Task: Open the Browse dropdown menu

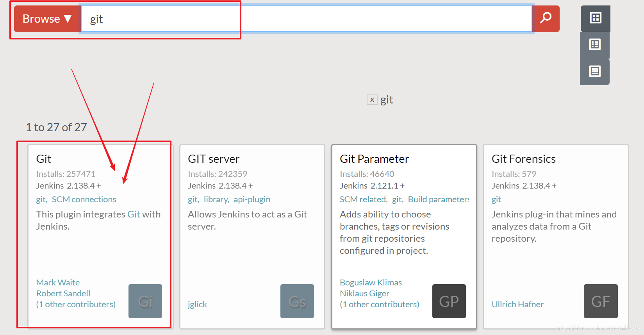Action: click(47, 19)
